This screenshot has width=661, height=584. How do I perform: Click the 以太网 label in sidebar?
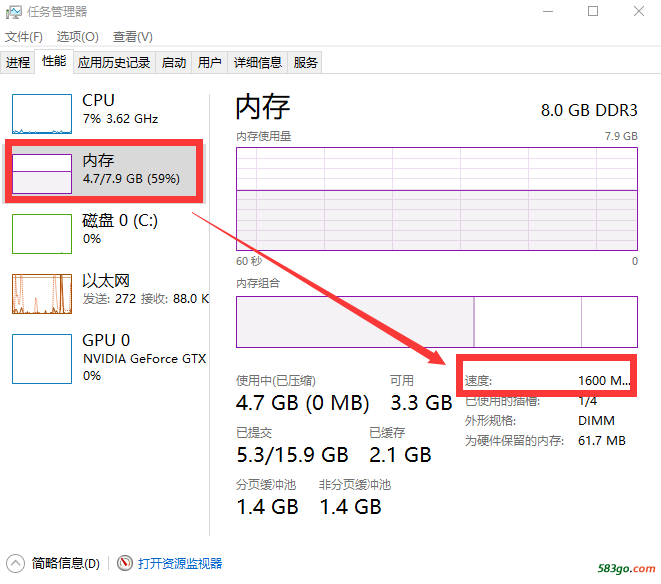point(106,281)
